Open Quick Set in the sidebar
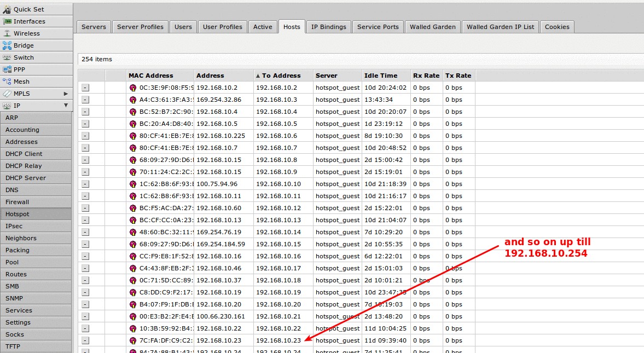The image size is (644, 353). (x=36, y=9)
